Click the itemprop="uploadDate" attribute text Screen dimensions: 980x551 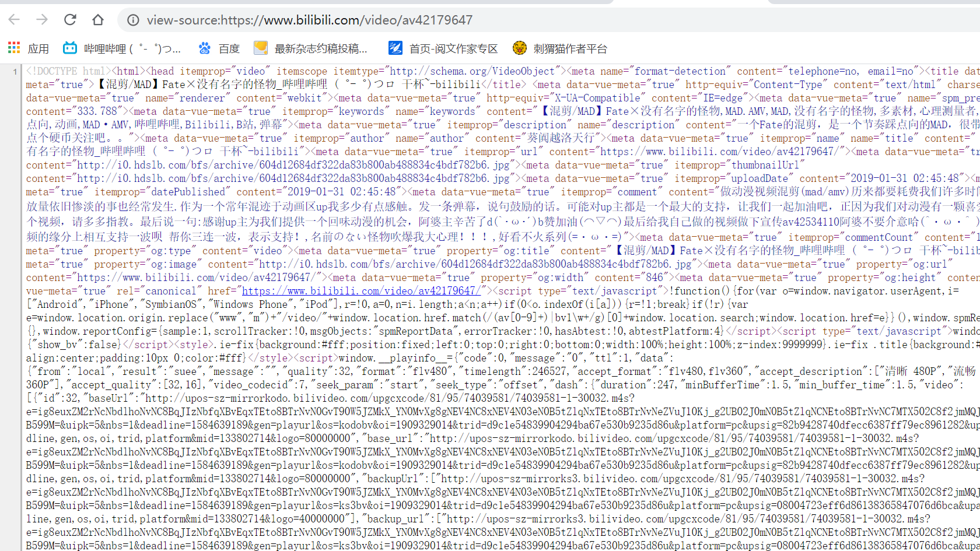tap(734, 178)
